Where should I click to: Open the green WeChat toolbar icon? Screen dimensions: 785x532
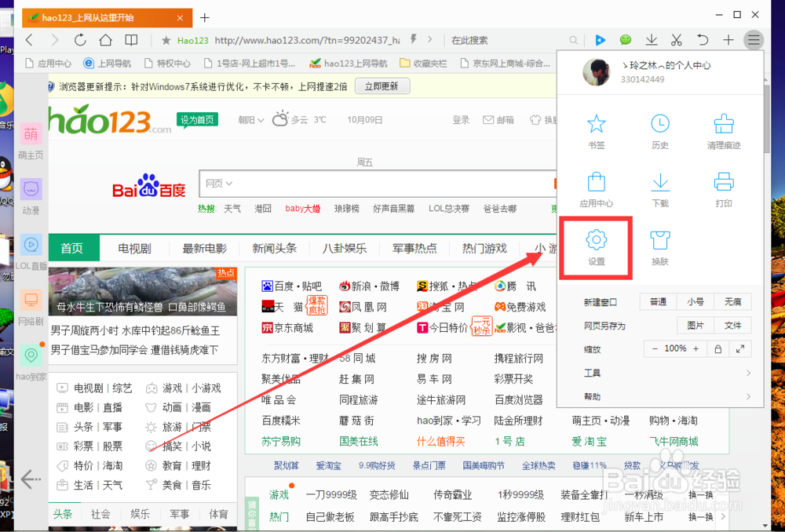click(x=626, y=40)
